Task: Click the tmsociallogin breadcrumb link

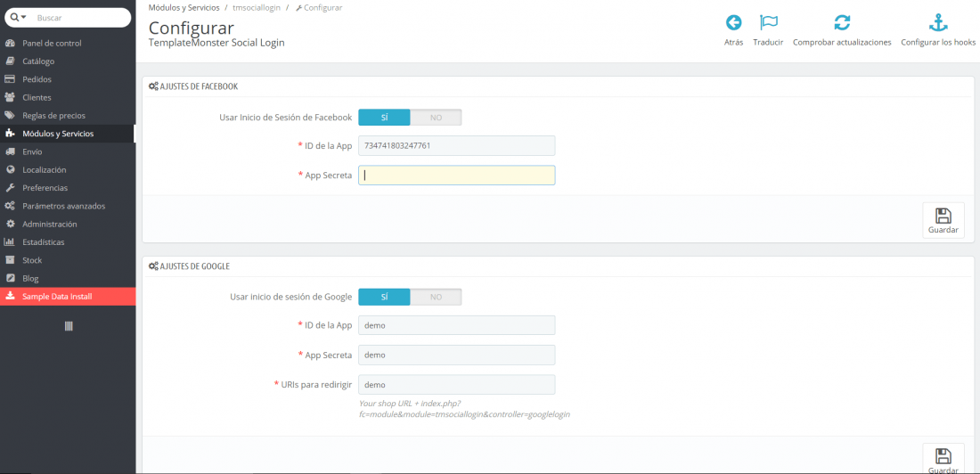Action: [257, 7]
